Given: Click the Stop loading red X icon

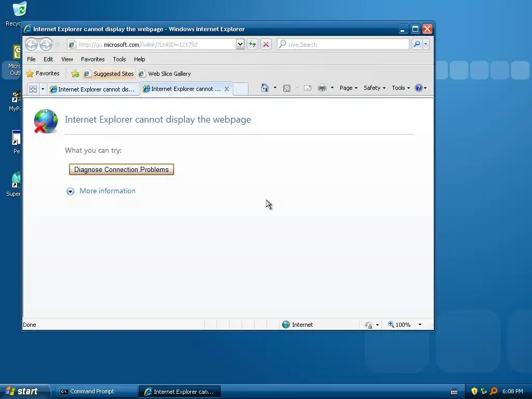Looking at the screenshot, I should point(266,44).
